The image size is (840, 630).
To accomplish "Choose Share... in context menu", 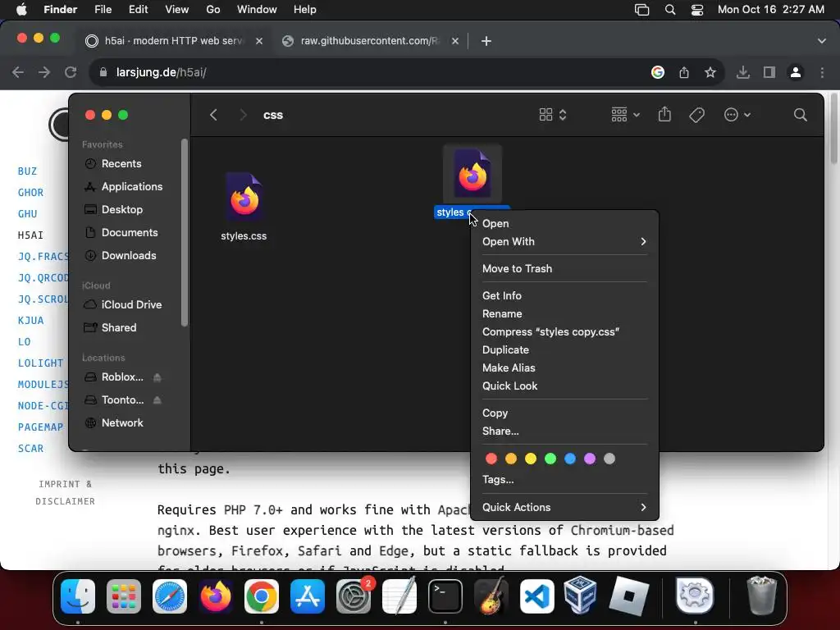I will [x=564, y=431].
